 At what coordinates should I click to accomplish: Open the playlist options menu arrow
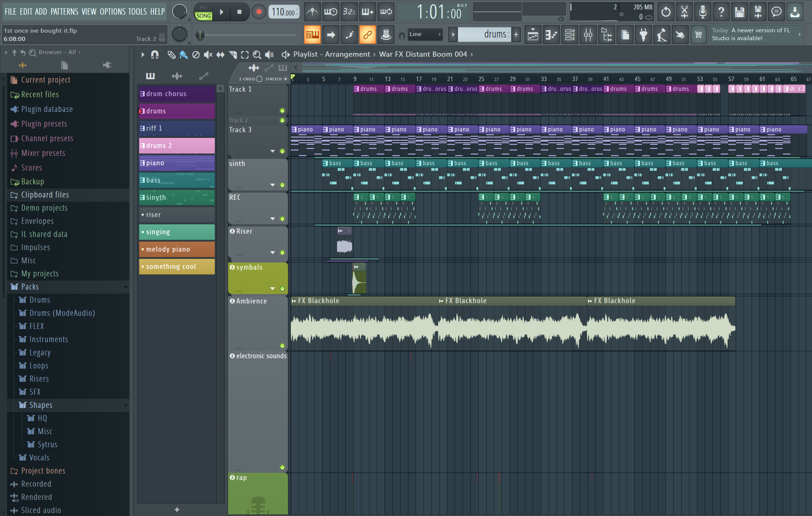tap(142, 55)
